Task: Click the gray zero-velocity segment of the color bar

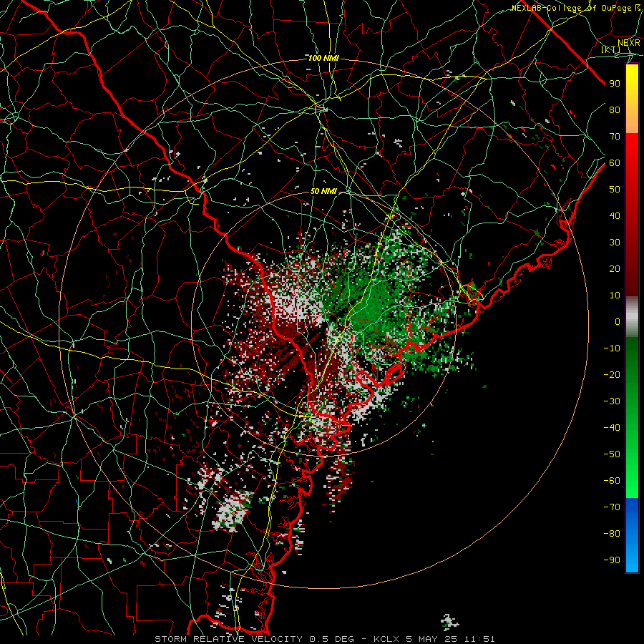Action: (632, 317)
